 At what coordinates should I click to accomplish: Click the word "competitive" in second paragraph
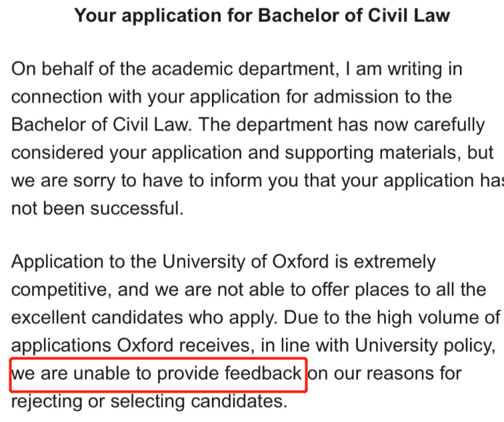[61, 290]
